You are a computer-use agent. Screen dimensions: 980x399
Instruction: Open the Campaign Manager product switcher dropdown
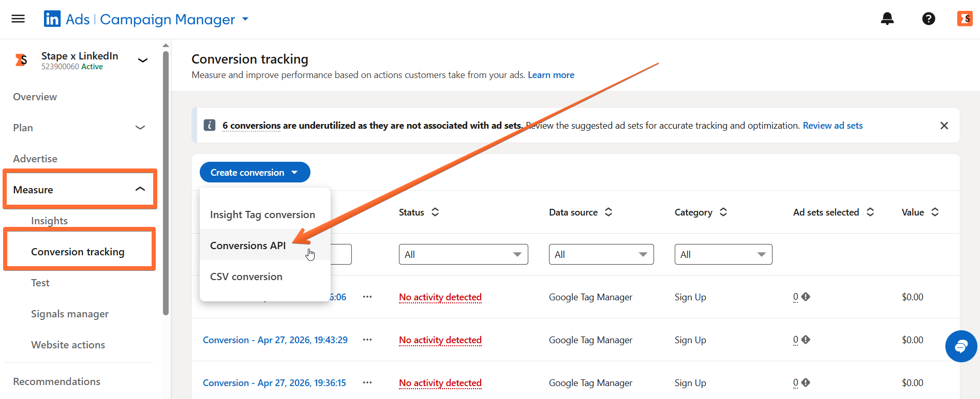coord(245,19)
